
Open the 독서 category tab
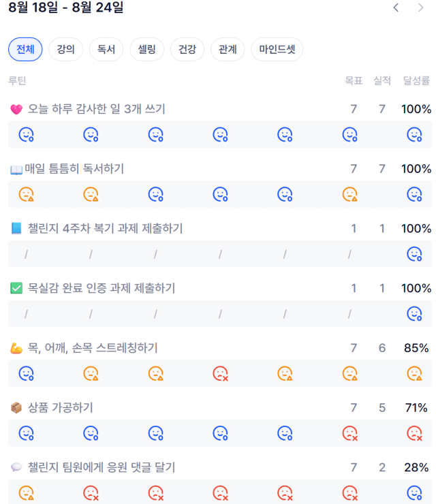(106, 49)
